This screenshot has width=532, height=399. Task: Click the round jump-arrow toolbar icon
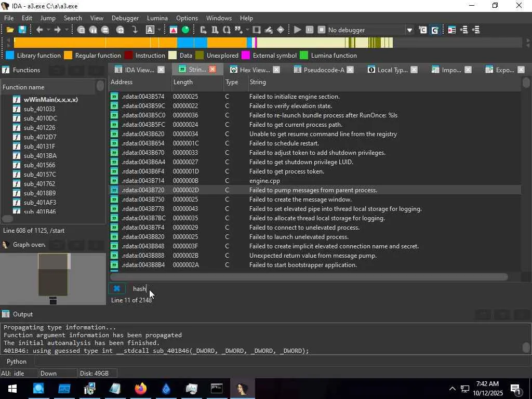point(120,30)
